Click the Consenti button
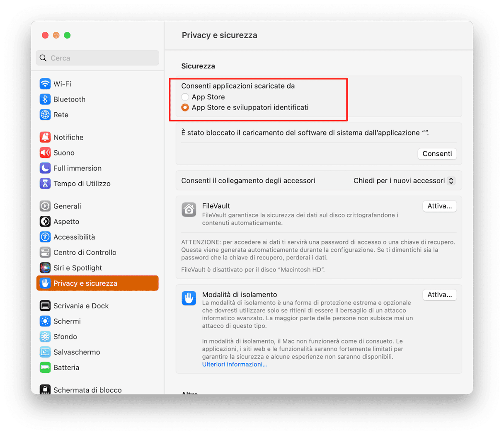This screenshot has width=504, height=435. coord(437,154)
